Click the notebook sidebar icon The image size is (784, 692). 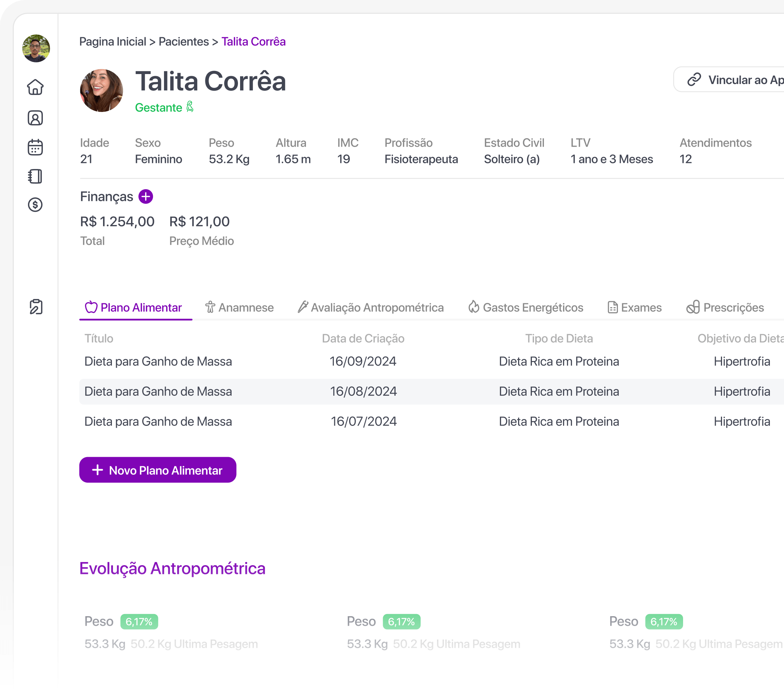pyautogui.click(x=35, y=176)
